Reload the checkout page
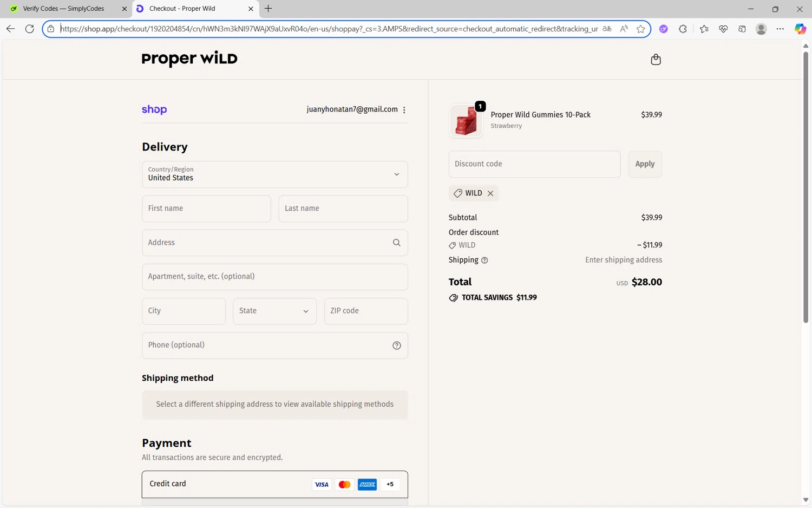 tap(30, 29)
